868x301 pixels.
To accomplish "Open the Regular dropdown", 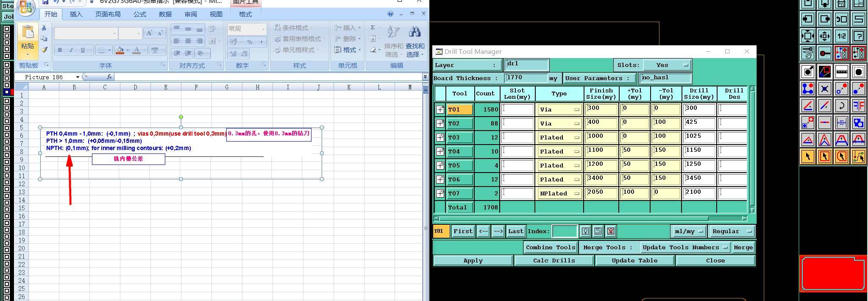I will [x=732, y=231].
